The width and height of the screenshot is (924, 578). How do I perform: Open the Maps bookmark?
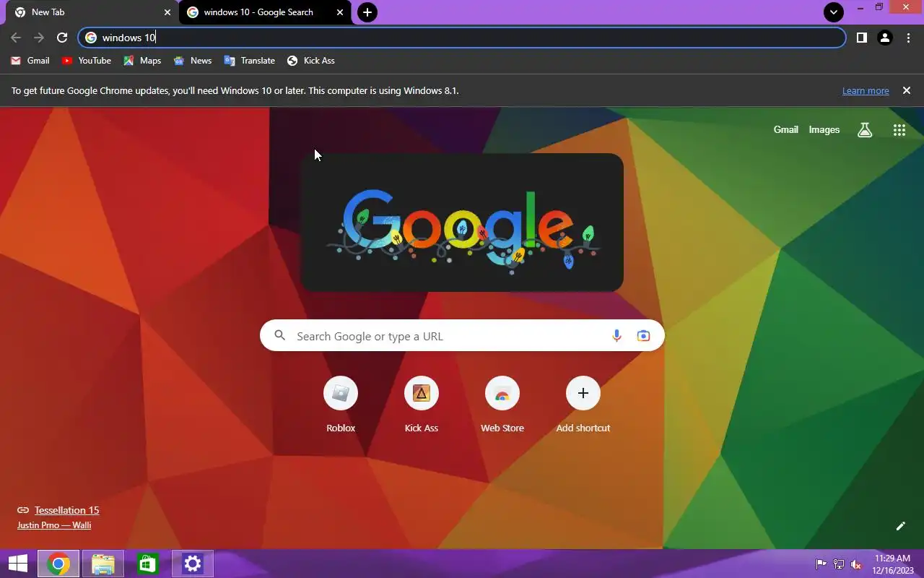click(142, 61)
